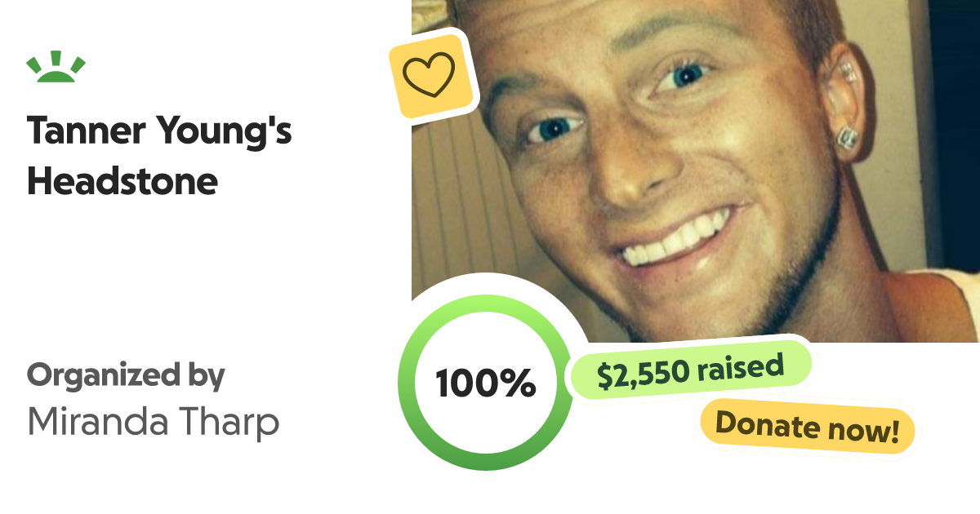Select the 100% text inside the ring
Screen dimensions: 980x514
click(x=485, y=383)
